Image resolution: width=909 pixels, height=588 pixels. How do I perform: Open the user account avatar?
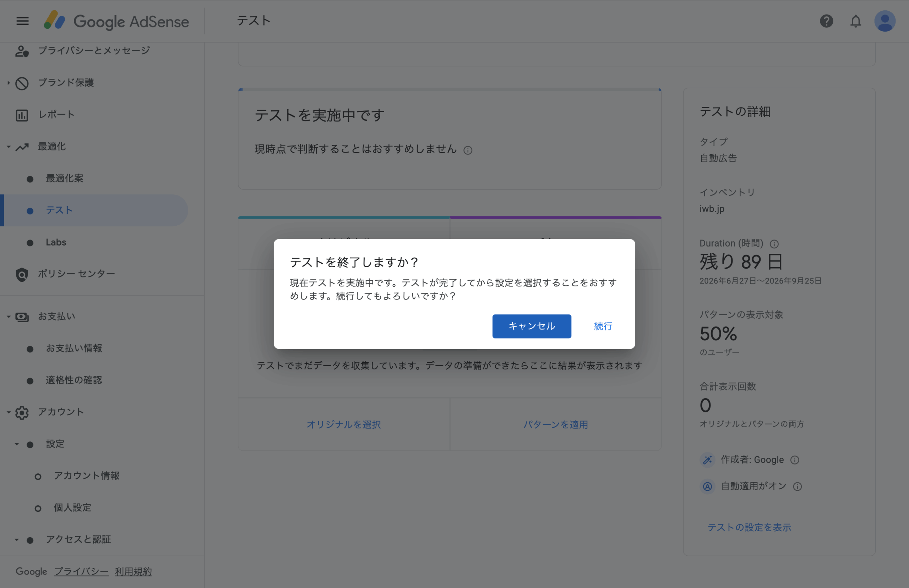(x=884, y=21)
